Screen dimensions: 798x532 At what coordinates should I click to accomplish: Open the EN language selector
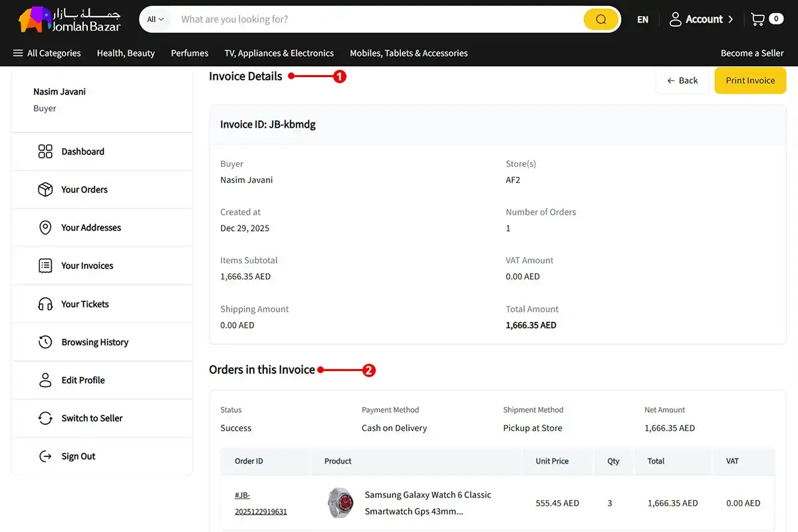pos(642,20)
